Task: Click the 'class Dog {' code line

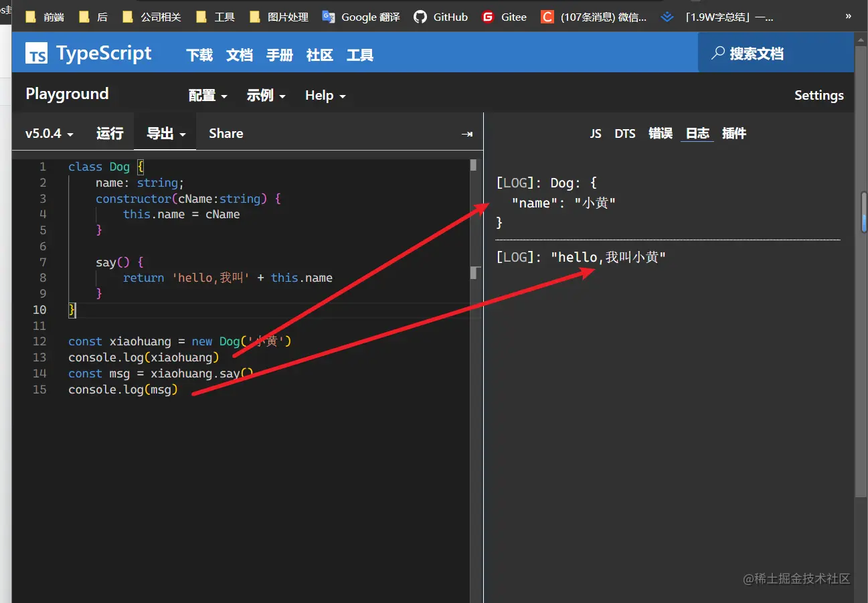Action: point(106,167)
